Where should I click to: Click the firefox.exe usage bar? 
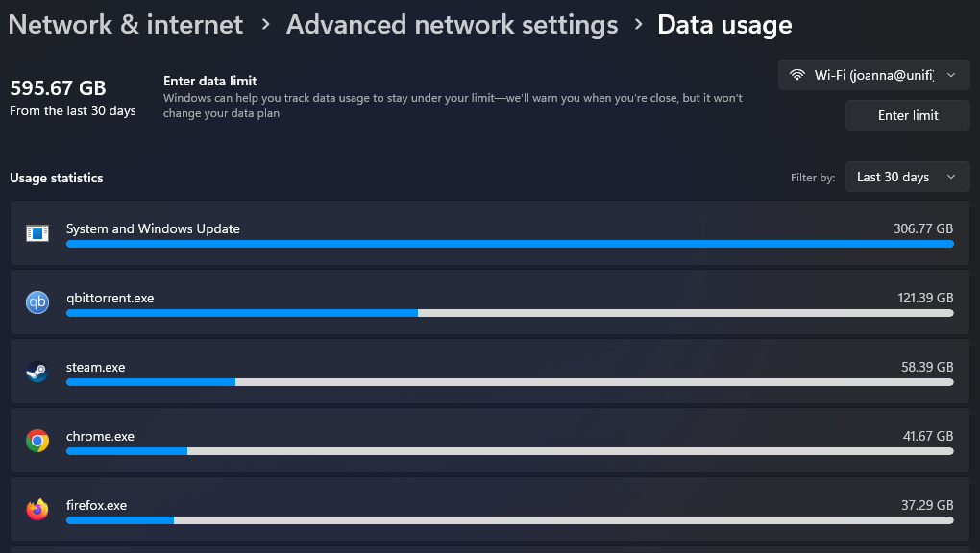(x=510, y=520)
